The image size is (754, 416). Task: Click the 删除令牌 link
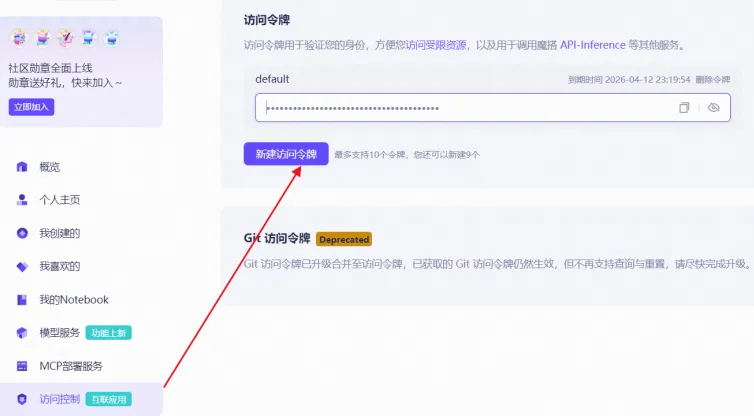pos(713,79)
